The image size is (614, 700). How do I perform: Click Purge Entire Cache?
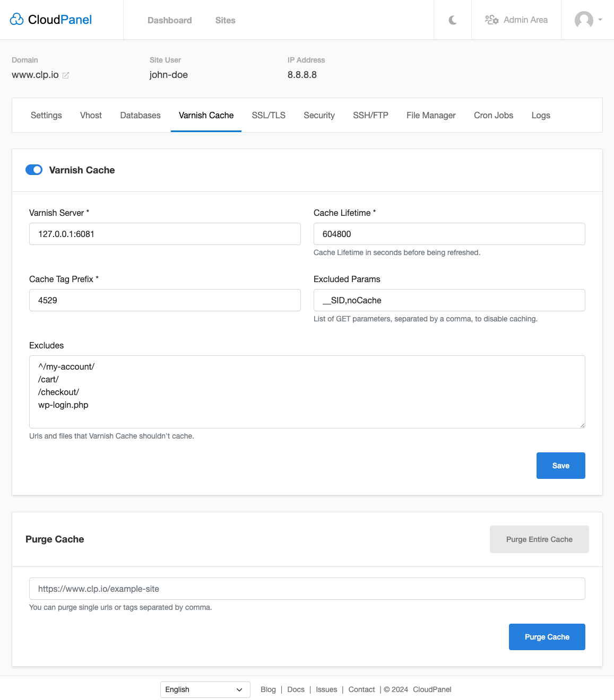click(x=539, y=539)
